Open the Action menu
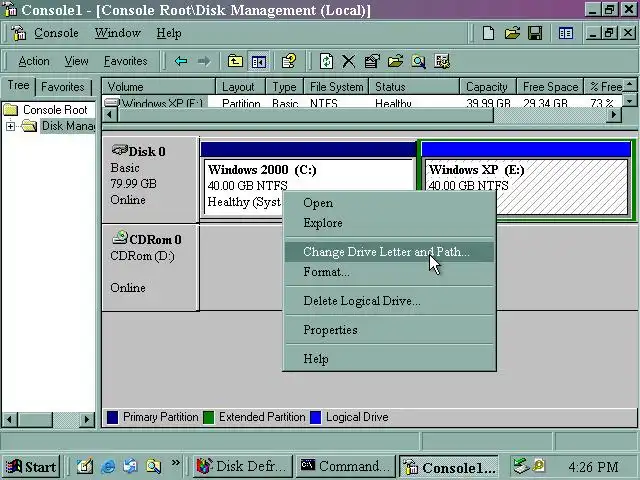 34,61
